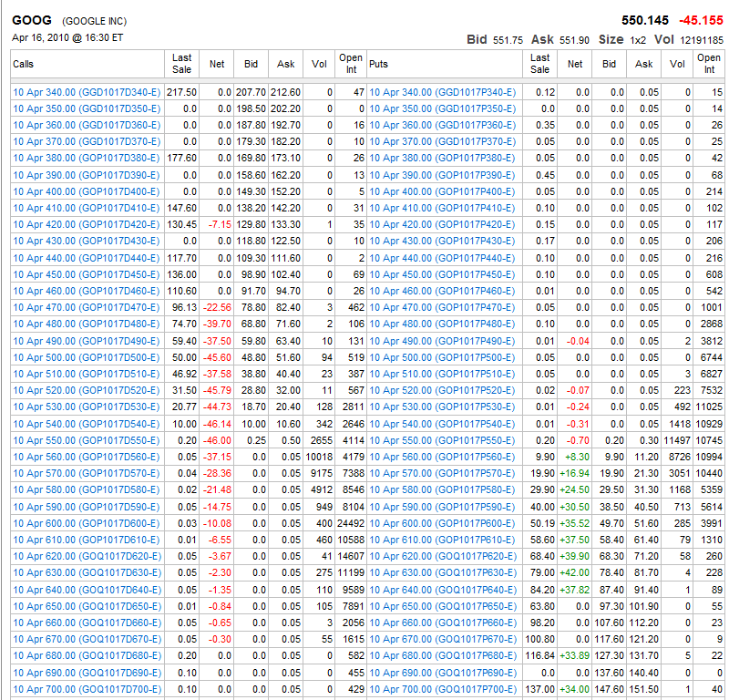Screen dimensions: 729x700
Task: Open the 10 Apr 640.00 call option link
Action: 87,591
